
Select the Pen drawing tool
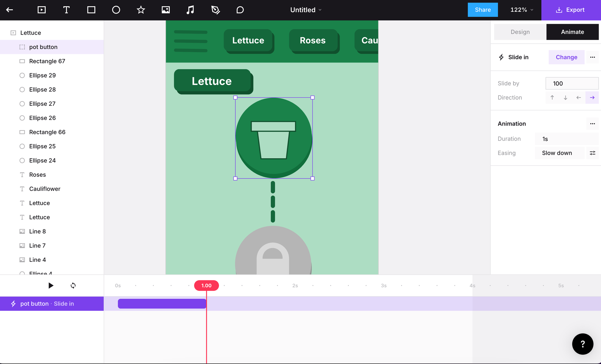215,10
